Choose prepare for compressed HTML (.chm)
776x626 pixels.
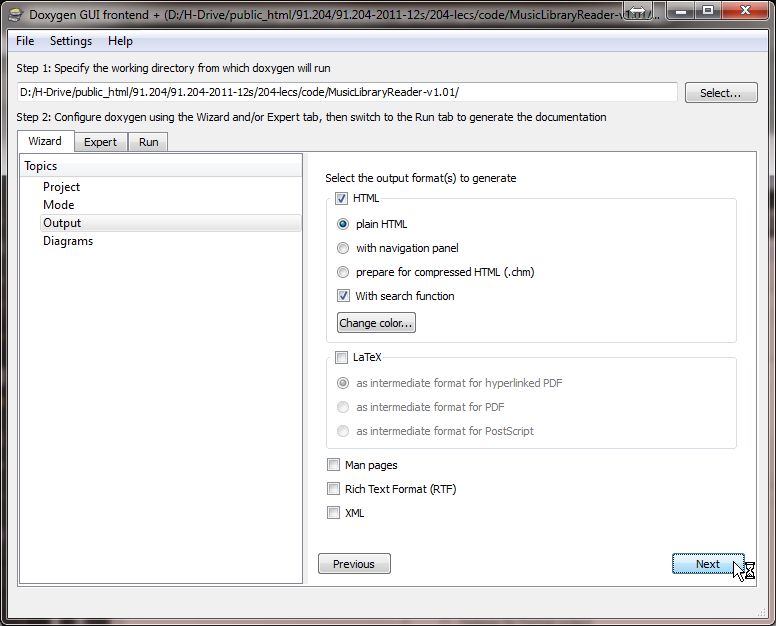coord(342,272)
